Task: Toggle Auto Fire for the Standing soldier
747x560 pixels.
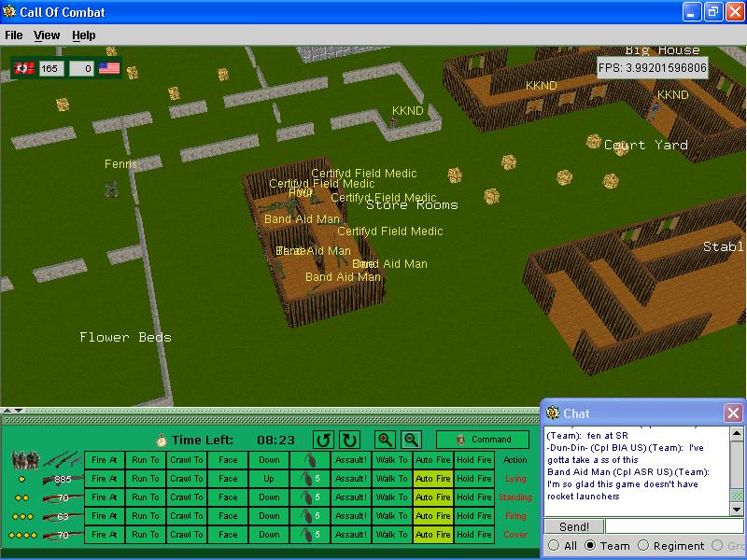Action: click(x=433, y=497)
